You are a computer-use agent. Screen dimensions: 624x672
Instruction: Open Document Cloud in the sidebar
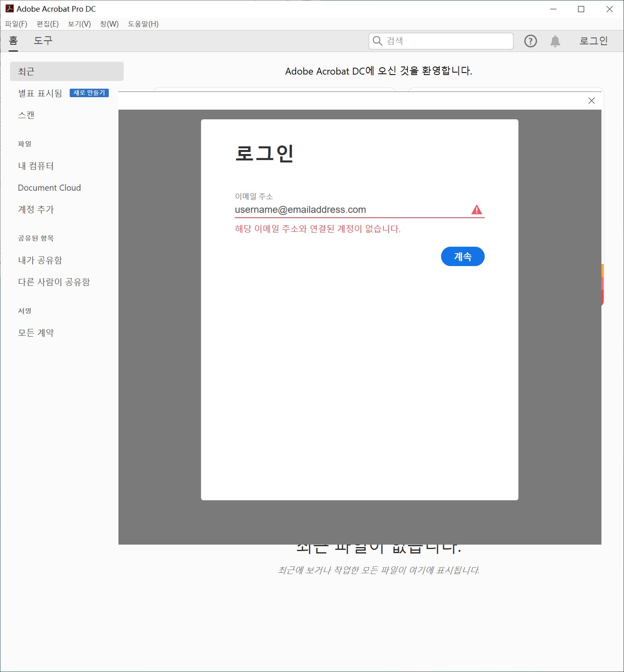[50, 187]
